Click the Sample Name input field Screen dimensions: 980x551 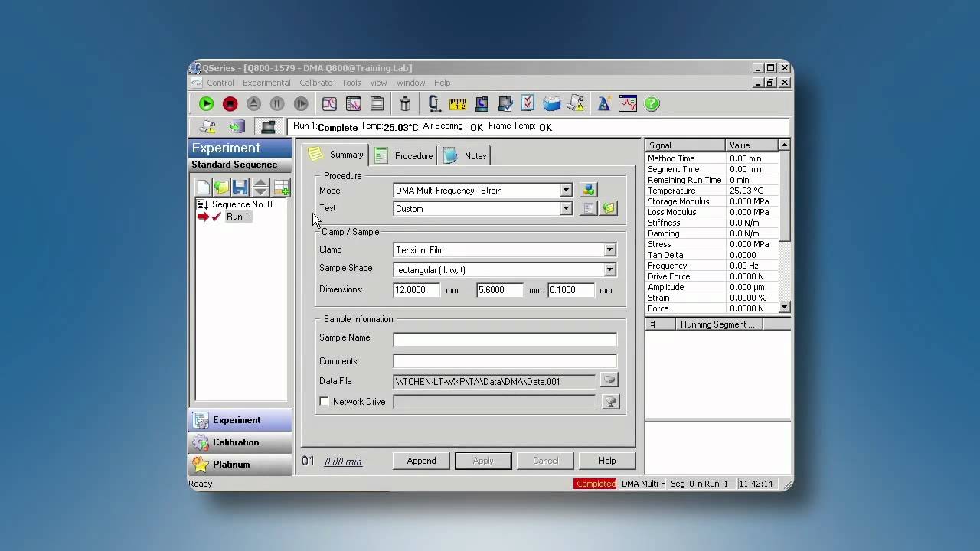coord(505,339)
